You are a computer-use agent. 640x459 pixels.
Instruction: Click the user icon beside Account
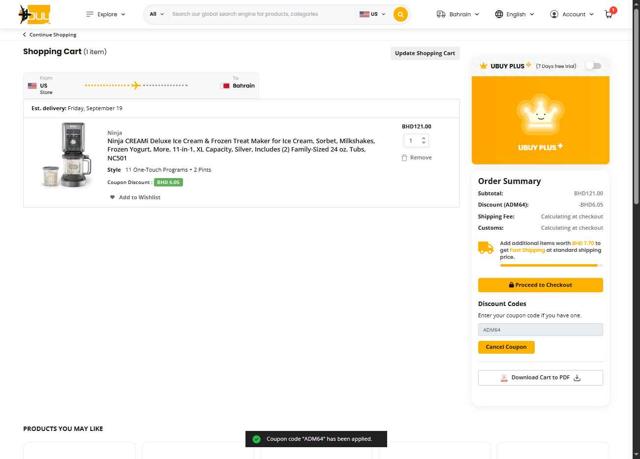click(554, 14)
